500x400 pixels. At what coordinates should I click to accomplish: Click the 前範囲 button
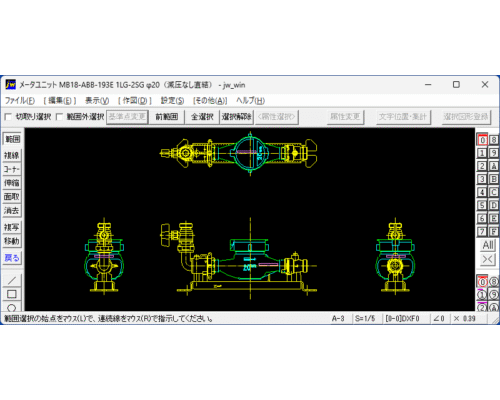pos(167,117)
